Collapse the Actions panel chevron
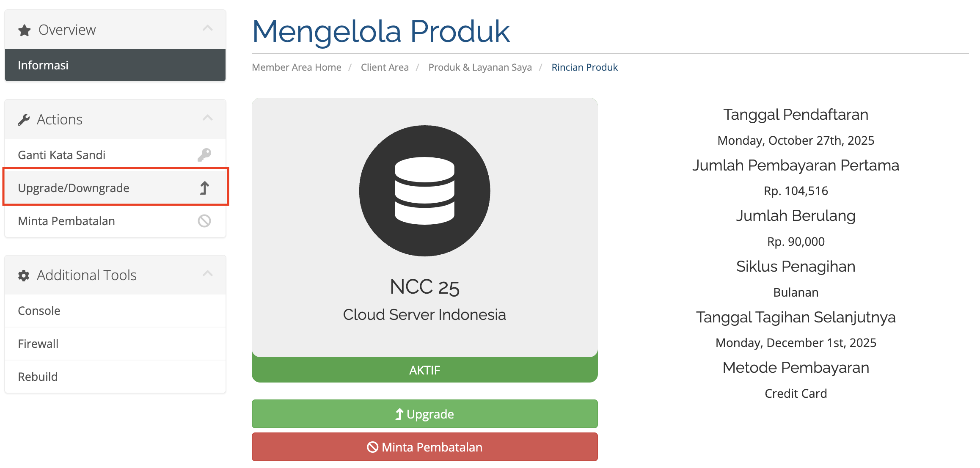Viewport: 980px width, 468px height. 207,118
